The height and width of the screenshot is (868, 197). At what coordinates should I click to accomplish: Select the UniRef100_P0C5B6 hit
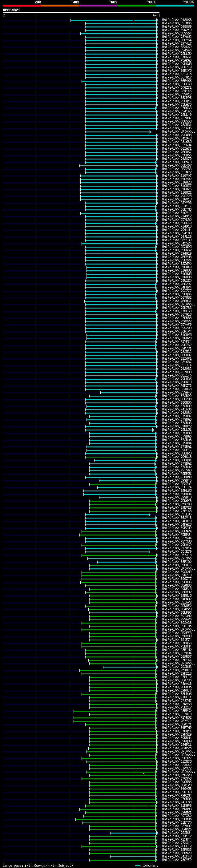(177, 782)
